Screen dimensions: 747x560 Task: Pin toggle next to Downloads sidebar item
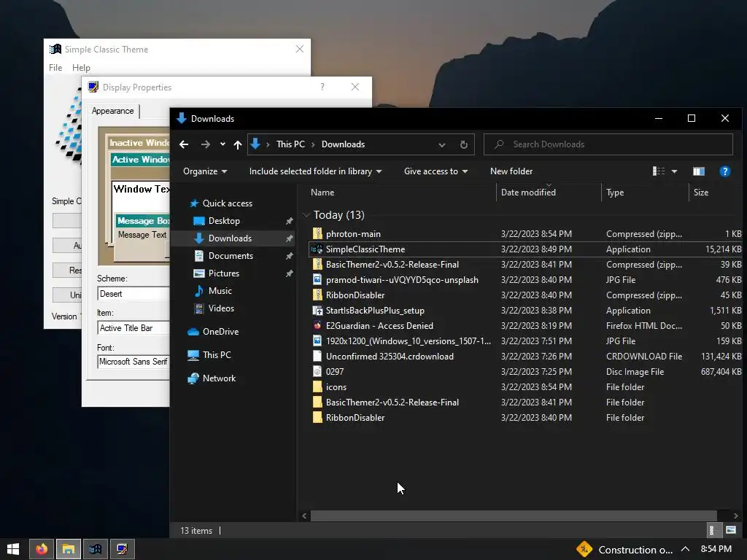click(289, 238)
